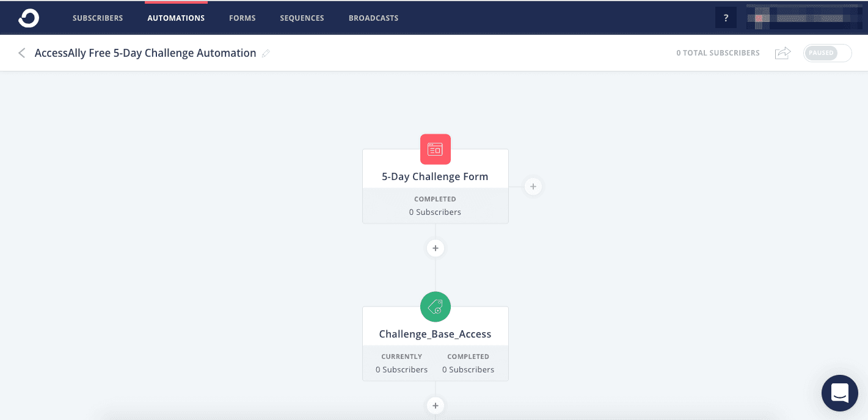Add a step below Challenge_Base_Access
This screenshot has width=868, height=420.
tap(436, 405)
